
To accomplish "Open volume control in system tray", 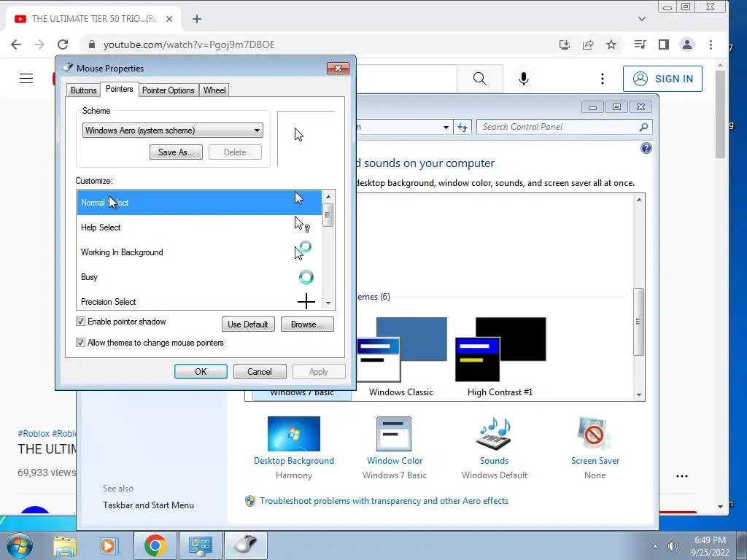I will (x=673, y=546).
